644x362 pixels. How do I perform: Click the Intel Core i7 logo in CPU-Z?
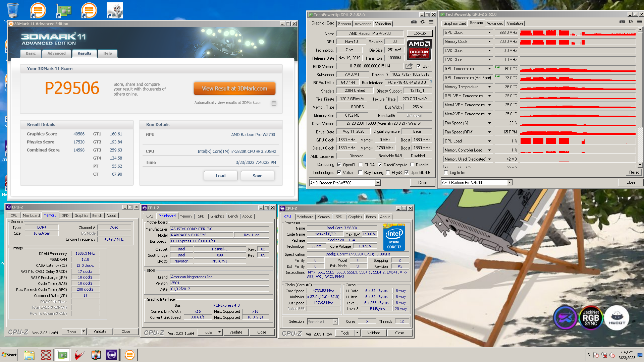[394, 237]
